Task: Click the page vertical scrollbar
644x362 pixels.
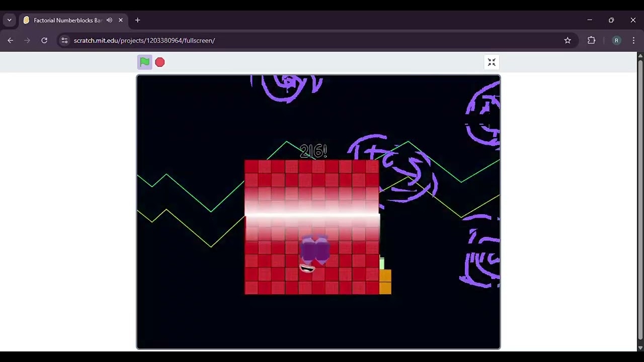Action: [x=640, y=199]
